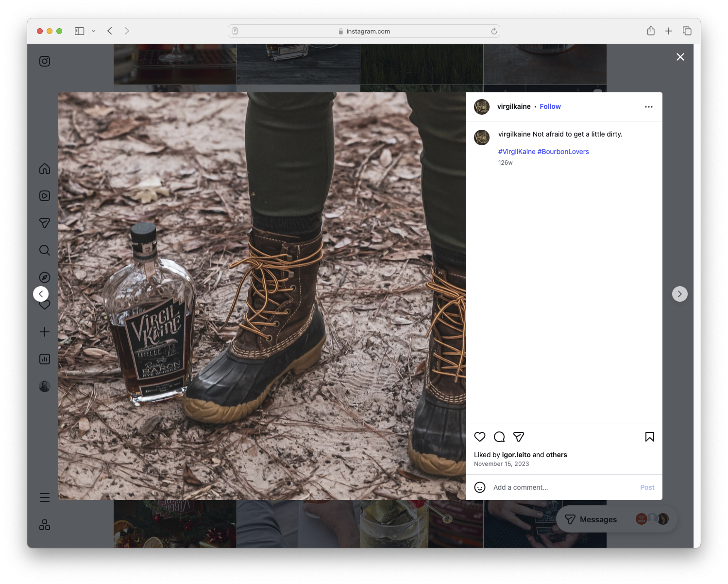The width and height of the screenshot is (728, 584).
Task: Like the virgilkaine post
Action: tap(480, 437)
